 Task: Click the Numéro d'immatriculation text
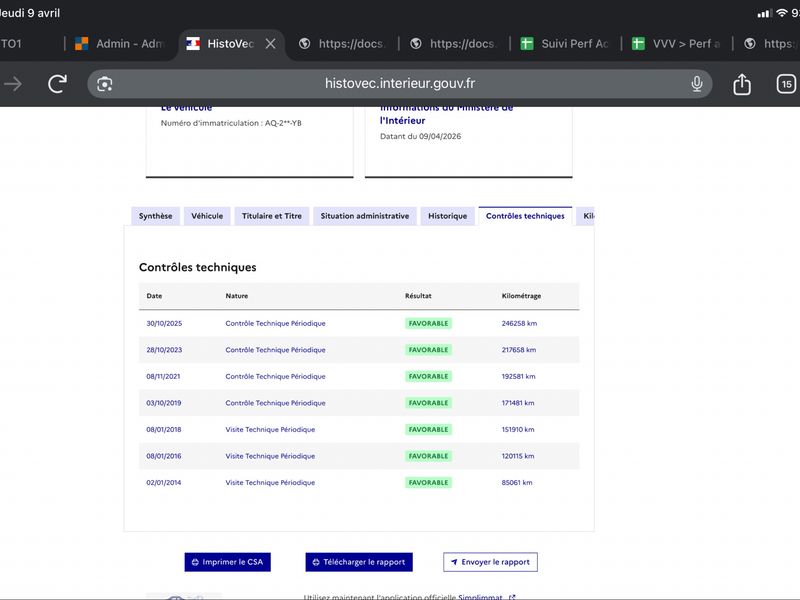pos(231,123)
